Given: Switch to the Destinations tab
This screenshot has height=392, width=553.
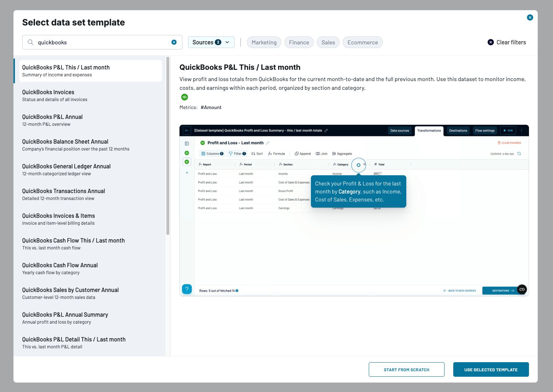Looking at the screenshot, I should (x=458, y=131).
